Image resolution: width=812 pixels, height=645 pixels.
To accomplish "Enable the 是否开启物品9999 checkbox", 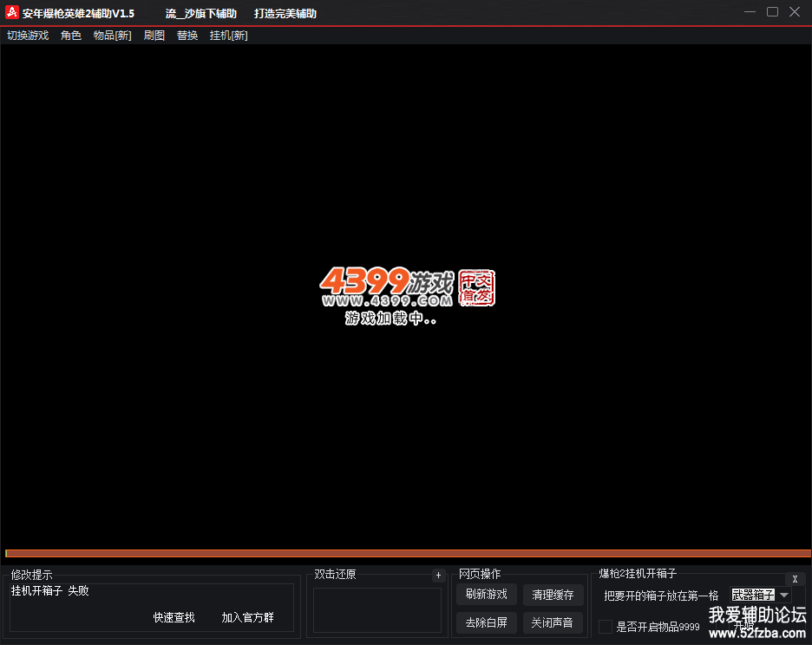I will tap(606, 627).
